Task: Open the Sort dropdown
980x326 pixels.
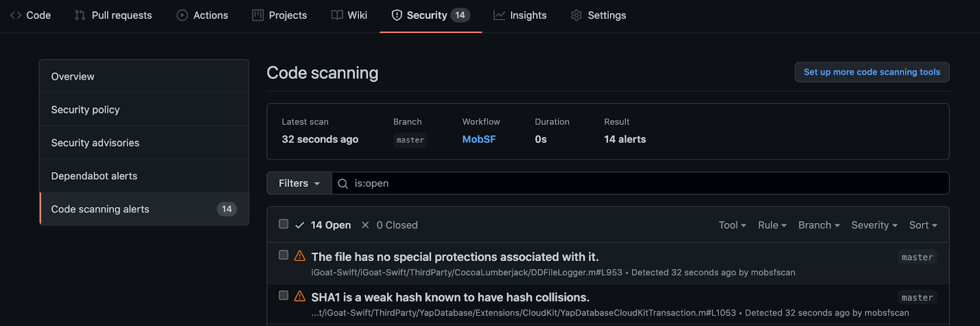Action: pyautogui.click(x=923, y=225)
